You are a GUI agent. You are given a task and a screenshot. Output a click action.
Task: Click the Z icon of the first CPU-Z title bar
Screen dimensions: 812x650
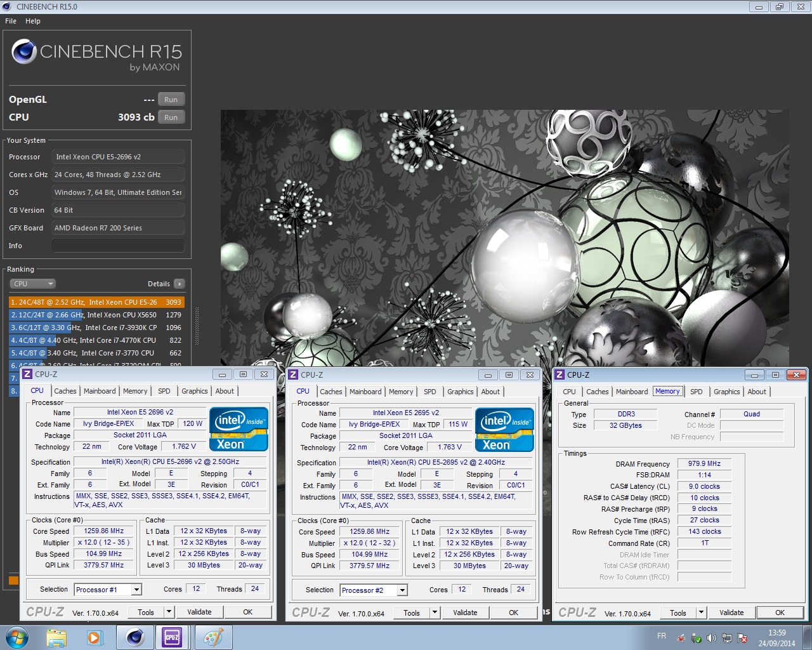[x=27, y=374]
